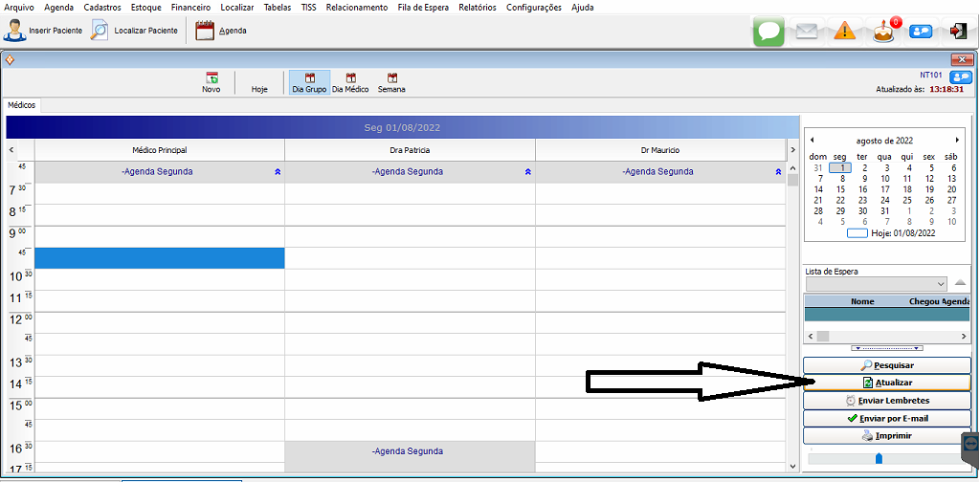Image resolution: width=980 pixels, height=482 pixels.
Task: Switch to Dia Grupo view
Action: (x=309, y=83)
